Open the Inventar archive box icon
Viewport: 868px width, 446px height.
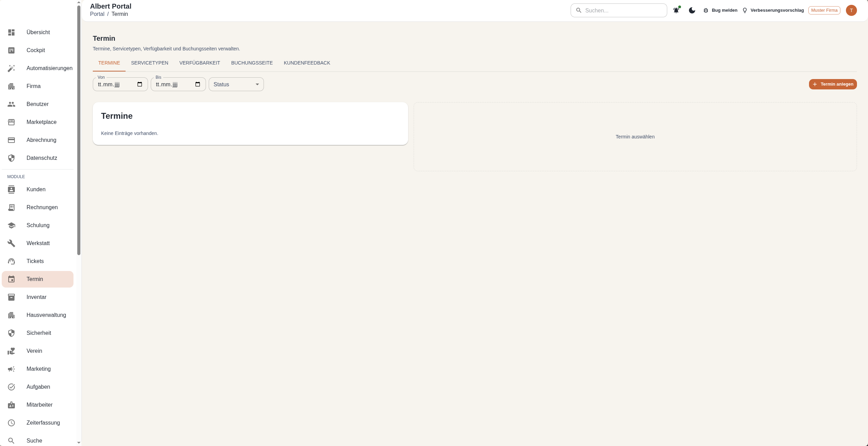pyautogui.click(x=11, y=297)
